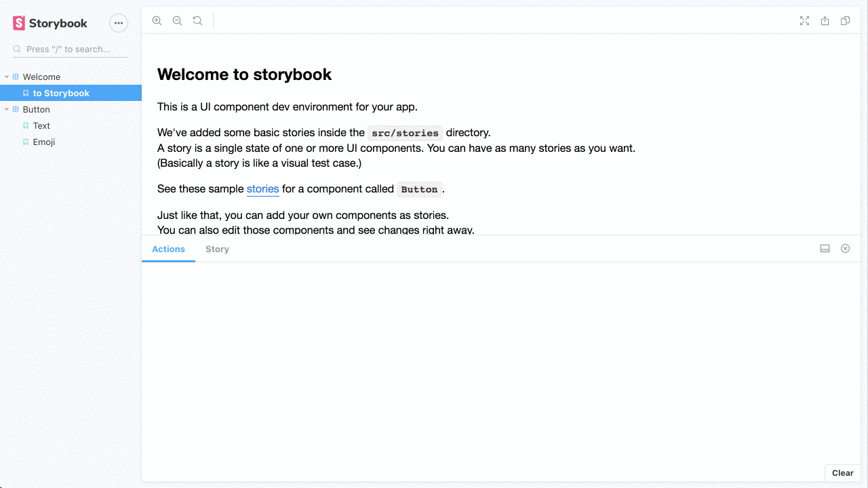Switch to the Actions tab
Screen dimensions: 868x488
pyautogui.click(x=168, y=249)
